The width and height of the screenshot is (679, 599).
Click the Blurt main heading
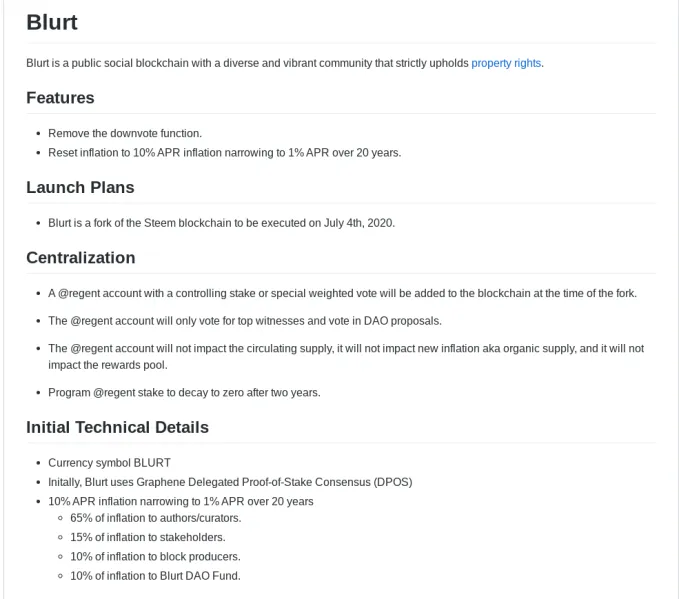tap(52, 23)
